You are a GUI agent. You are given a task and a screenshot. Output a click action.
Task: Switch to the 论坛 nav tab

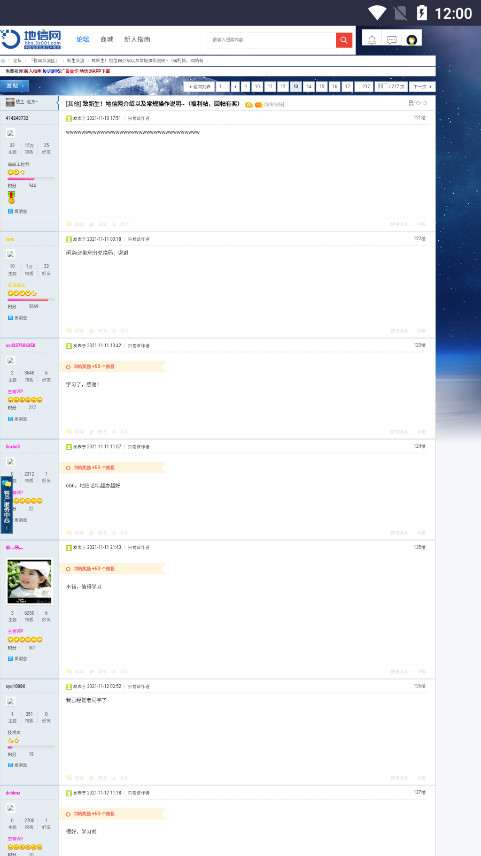pyautogui.click(x=82, y=39)
